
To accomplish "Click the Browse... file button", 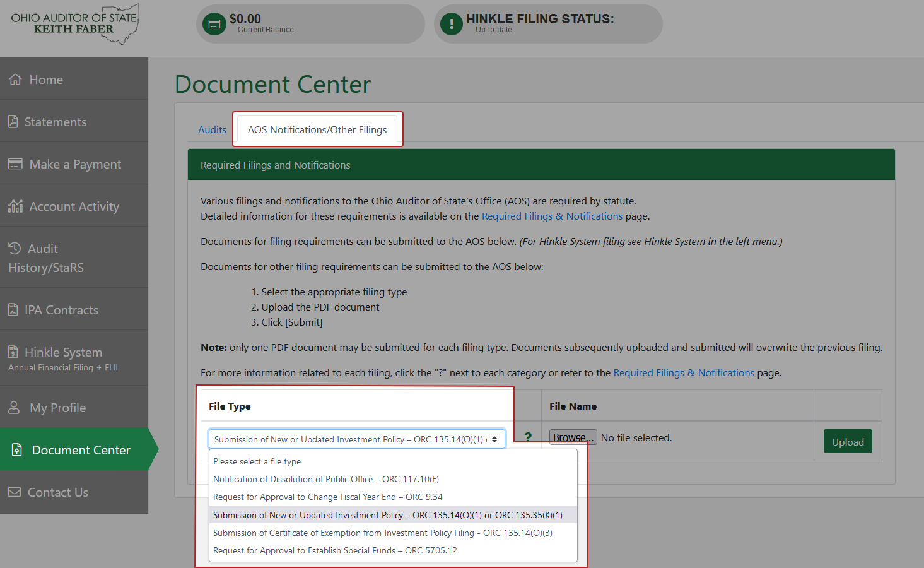I will [x=573, y=438].
